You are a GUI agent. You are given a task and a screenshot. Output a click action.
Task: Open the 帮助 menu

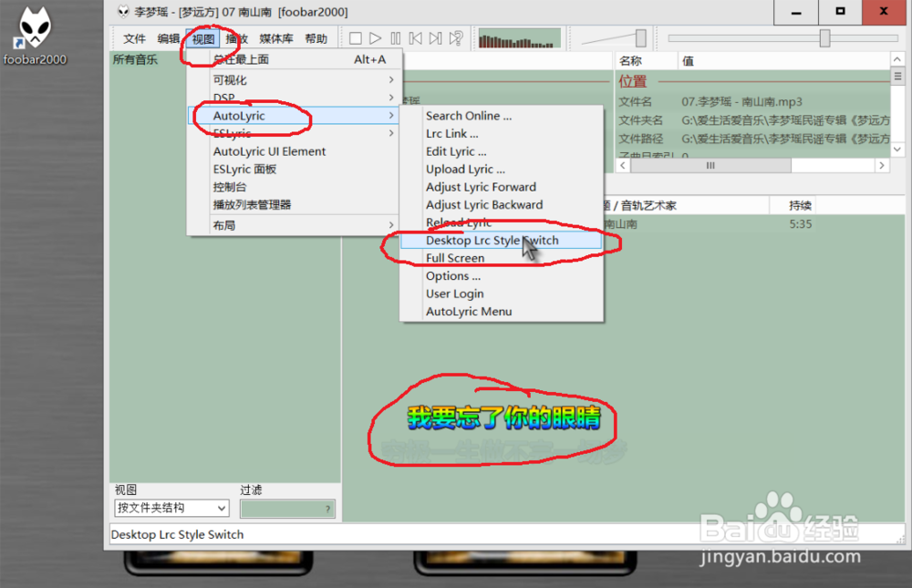(x=316, y=39)
